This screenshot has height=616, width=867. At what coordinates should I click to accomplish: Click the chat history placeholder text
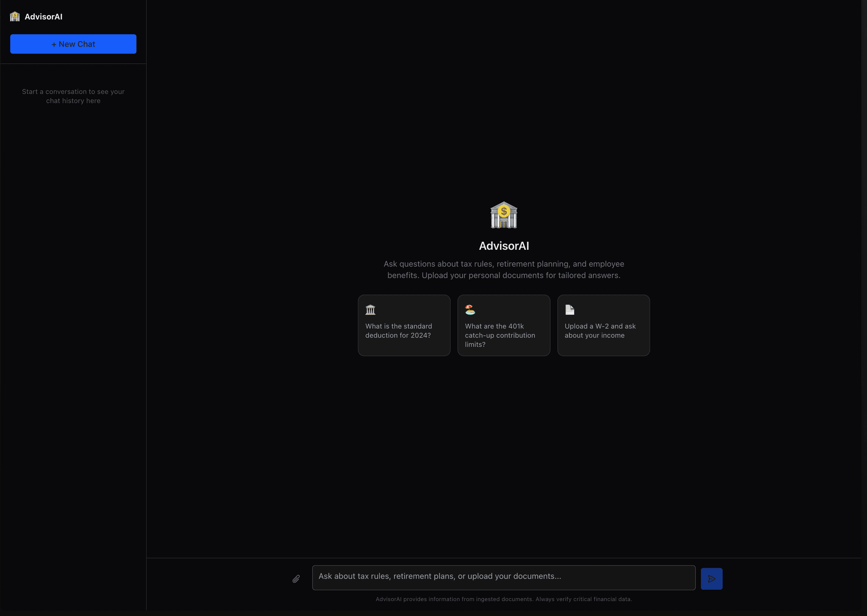73,96
